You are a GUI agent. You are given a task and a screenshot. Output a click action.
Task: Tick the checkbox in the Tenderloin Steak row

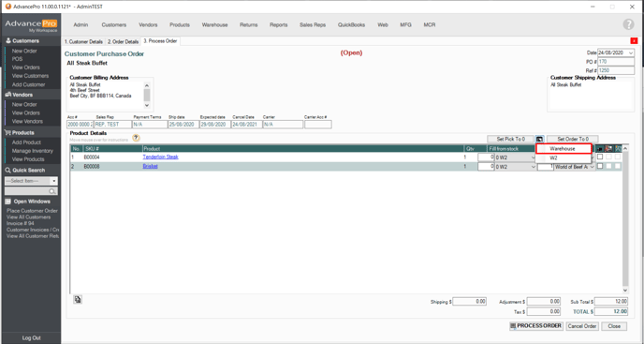[x=600, y=157]
